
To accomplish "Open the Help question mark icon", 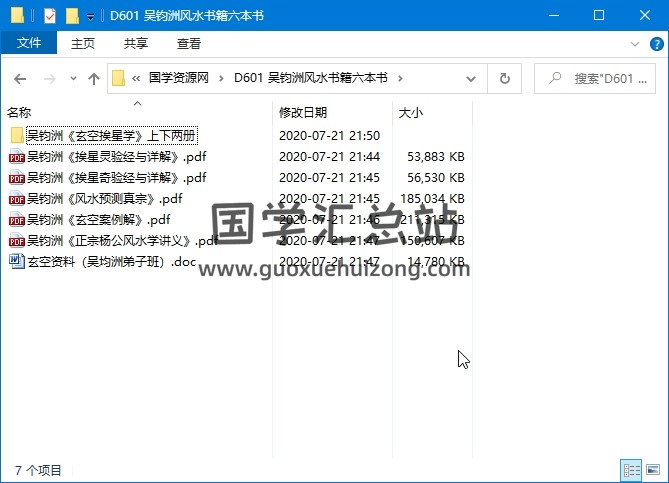I will (654, 44).
